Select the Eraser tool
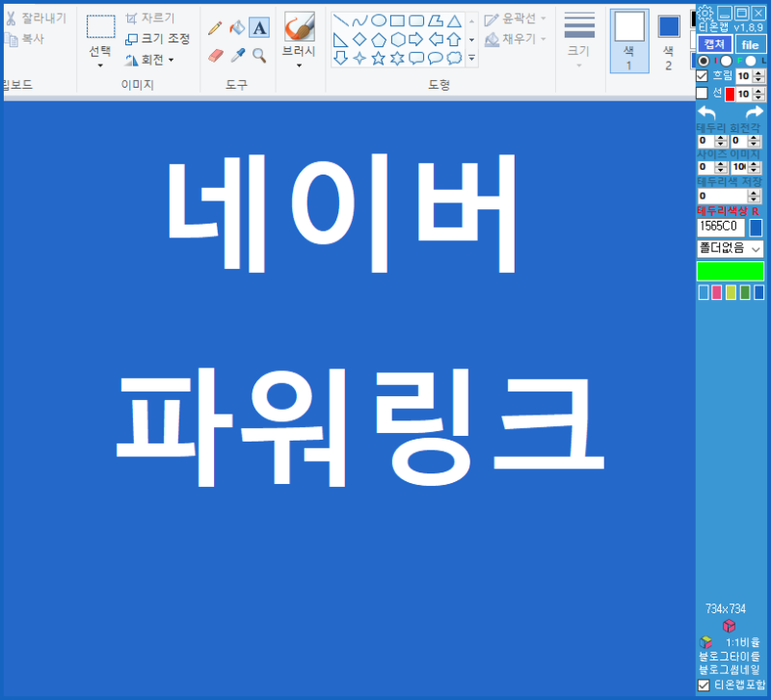This screenshot has height=700, width=771. (x=215, y=56)
